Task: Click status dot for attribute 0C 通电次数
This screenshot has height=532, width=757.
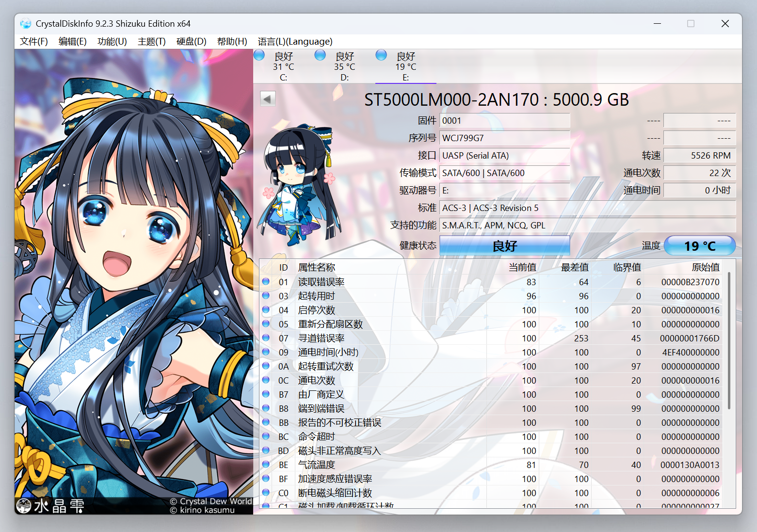Action: [266, 380]
